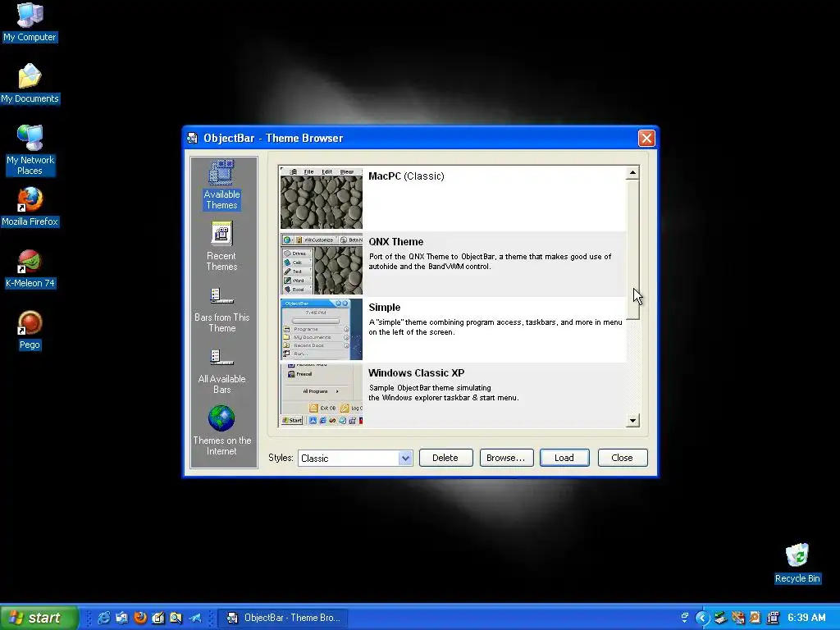Image resolution: width=840 pixels, height=630 pixels.
Task: Click the blue paper plane Quick Launch icon
Action: [195, 618]
